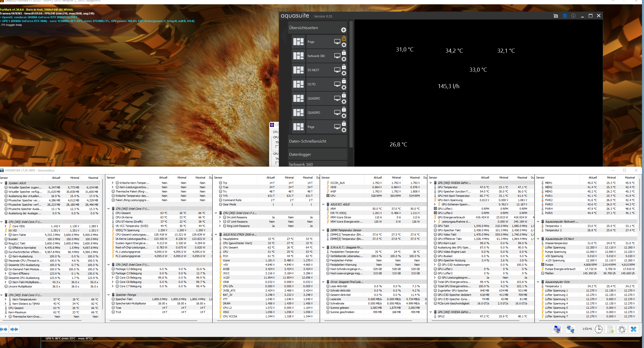Reset HWiNFO elapsed time clock icon
Viewport: 644px width, 348px height.
599,329
